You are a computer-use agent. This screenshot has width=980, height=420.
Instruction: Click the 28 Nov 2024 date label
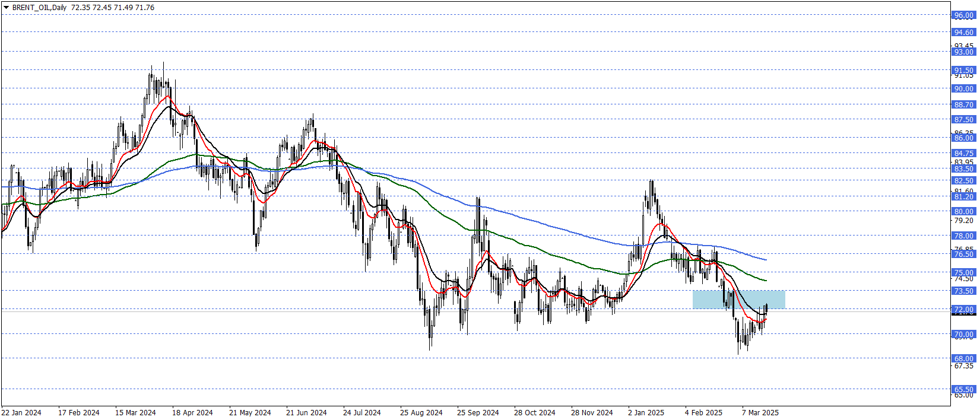tap(592, 413)
